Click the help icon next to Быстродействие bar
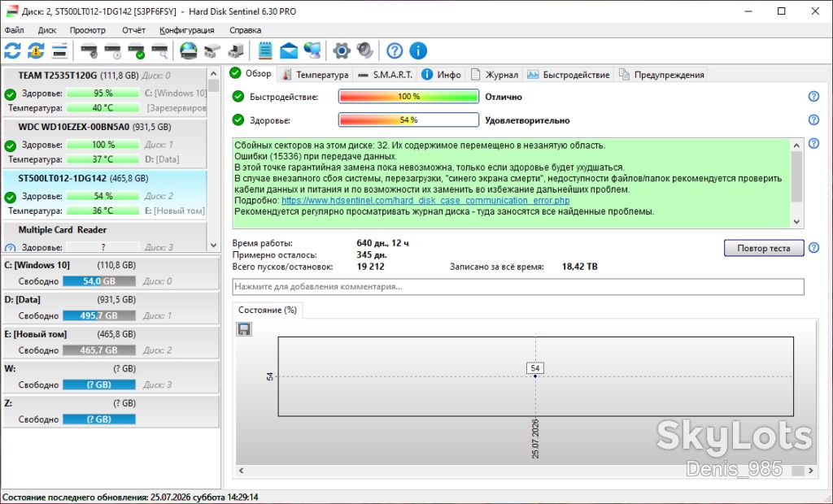The height and width of the screenshot is (504, 833). tap(813, 96)
